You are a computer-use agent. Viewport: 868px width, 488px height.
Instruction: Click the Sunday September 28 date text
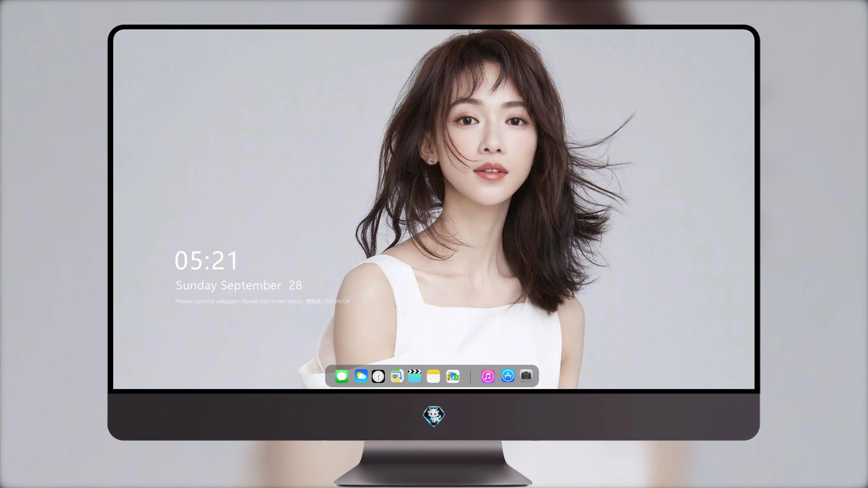tap(239, 286)
